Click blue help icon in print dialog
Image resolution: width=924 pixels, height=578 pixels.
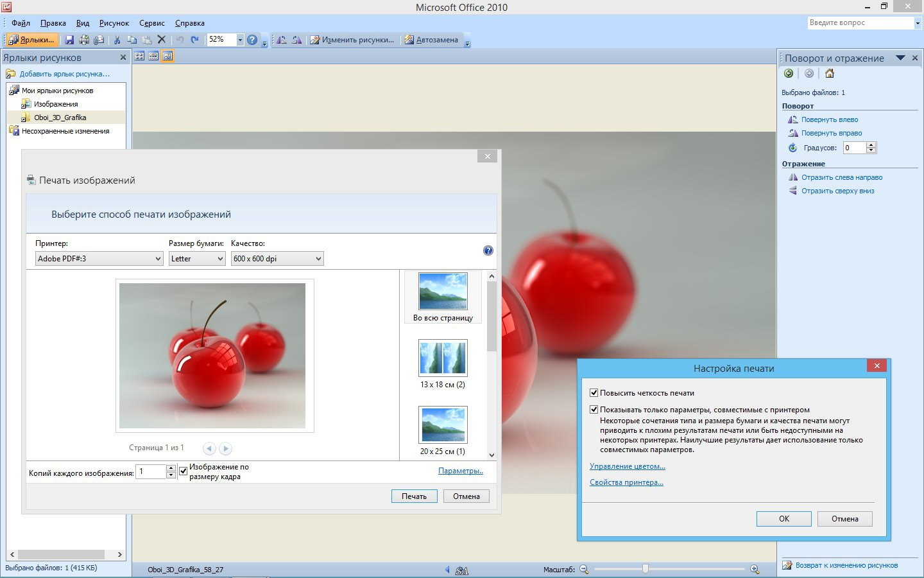point(488,250)
